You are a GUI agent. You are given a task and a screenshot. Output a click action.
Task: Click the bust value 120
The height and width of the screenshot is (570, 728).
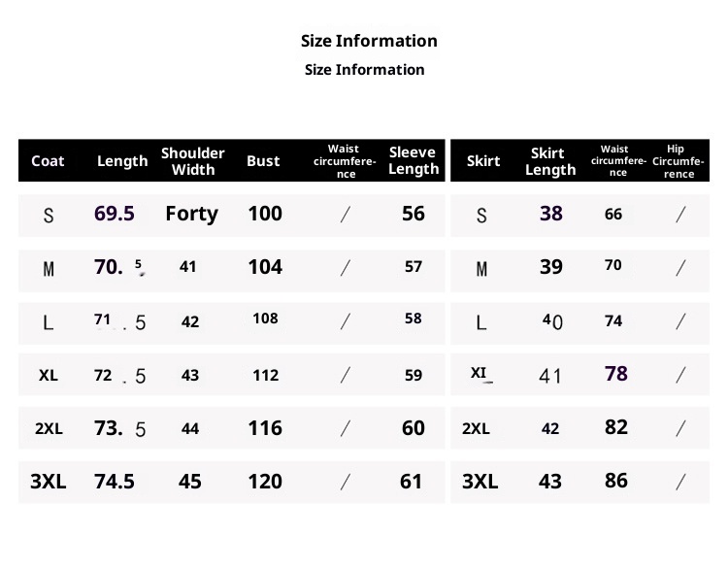tap(265, 482)
